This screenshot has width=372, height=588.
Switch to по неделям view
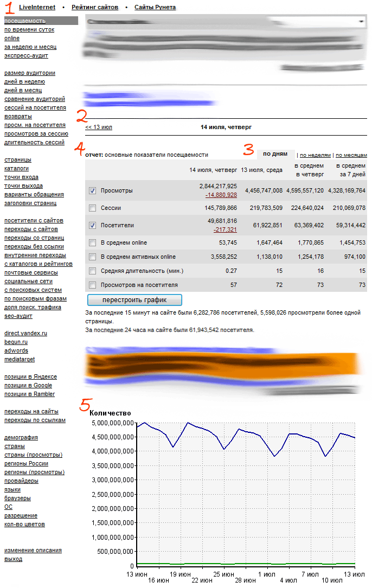tap(316, 155)
